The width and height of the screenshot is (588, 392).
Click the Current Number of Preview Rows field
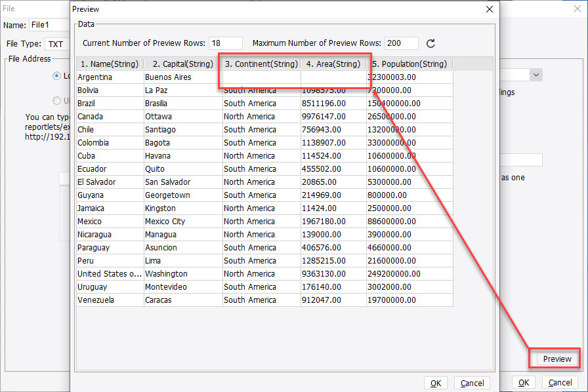click(225, 43)
